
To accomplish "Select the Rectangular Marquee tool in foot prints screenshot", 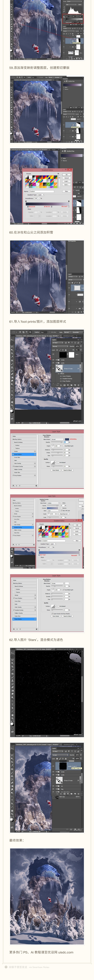I will 12,343.
